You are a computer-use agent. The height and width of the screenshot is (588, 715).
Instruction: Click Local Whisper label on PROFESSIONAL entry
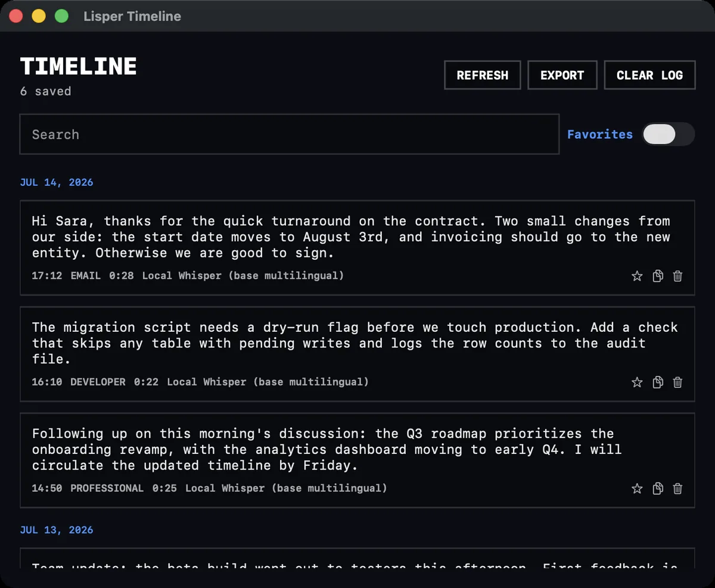[x=286, y=489]
